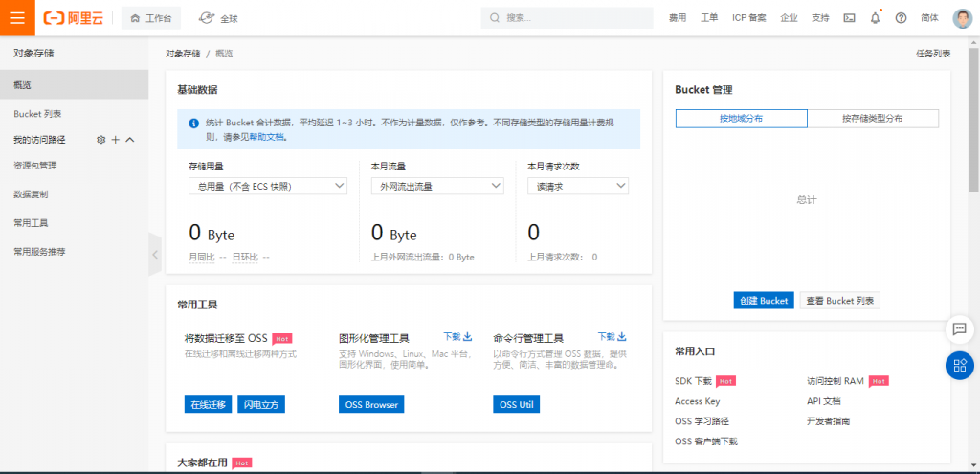Click the 日环比 label under storage usage
This screenshot has width=980, height=474.
pyautogui.click(x=245, y=257)
